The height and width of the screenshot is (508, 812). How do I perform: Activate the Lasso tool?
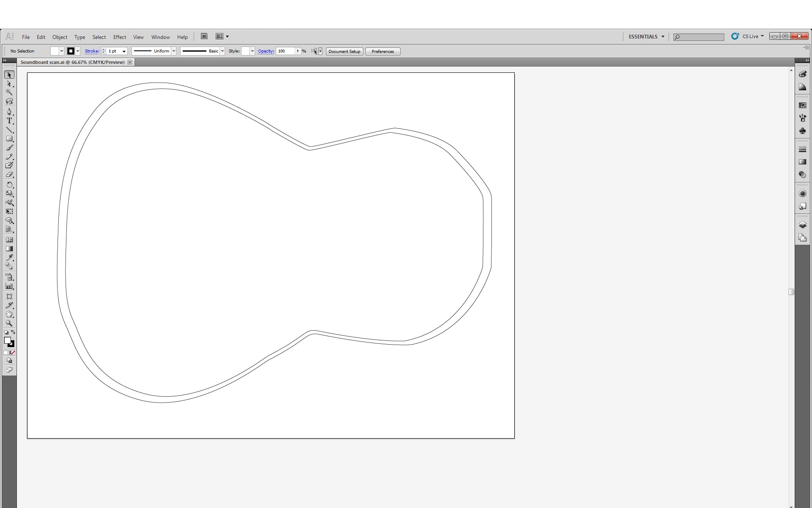click(9, 102)
